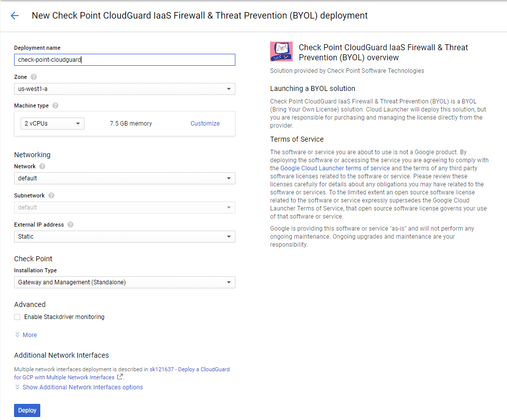Click the Subnetwork help question icon
Image resolution: width=507 pixels, height=420 pixels.
(51, 195)
